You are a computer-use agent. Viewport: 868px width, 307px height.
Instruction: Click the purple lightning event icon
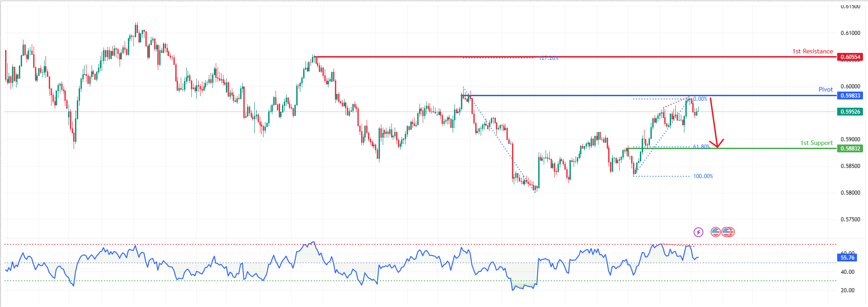click(x=698, y=232)
